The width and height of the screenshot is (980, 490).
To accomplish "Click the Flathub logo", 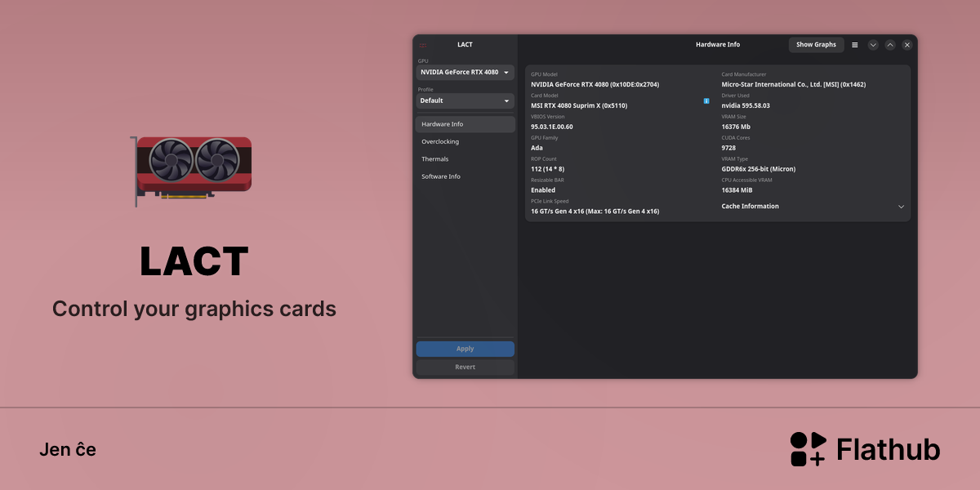I will click(x=865, y=449).
